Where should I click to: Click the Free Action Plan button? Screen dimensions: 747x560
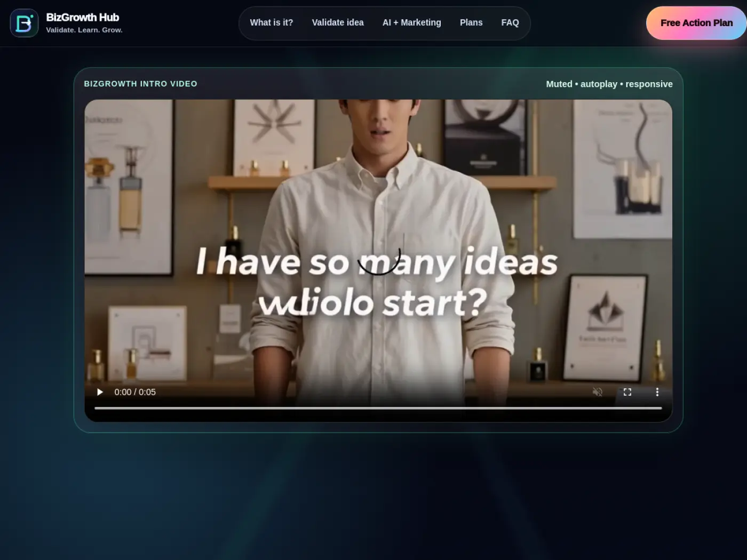point(696,23)
